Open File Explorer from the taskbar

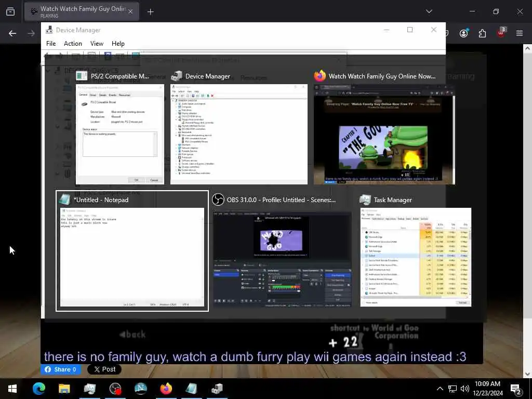[x=64, y=389]
